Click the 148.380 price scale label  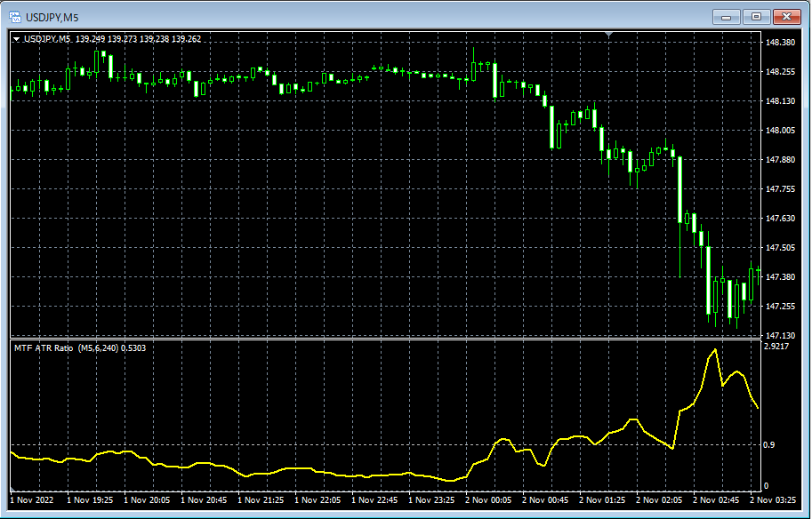pyautogui.click(x=780, y=43)
